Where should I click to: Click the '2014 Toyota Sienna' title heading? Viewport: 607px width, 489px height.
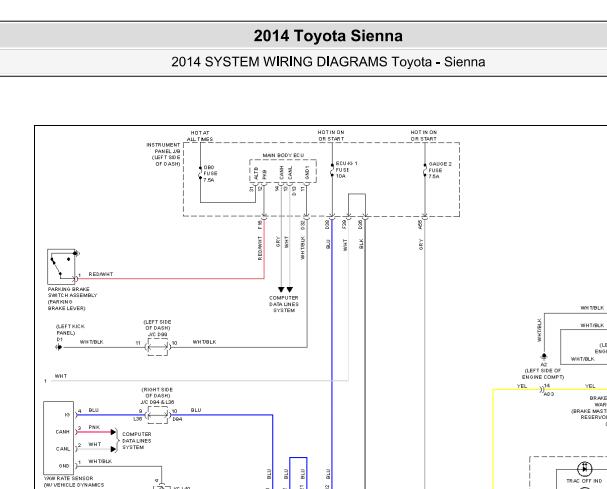pos(328,36)
